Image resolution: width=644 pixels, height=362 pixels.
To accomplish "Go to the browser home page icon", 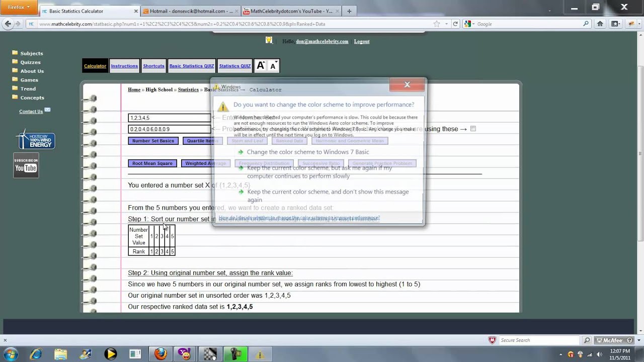I will [x=600, y=24].
